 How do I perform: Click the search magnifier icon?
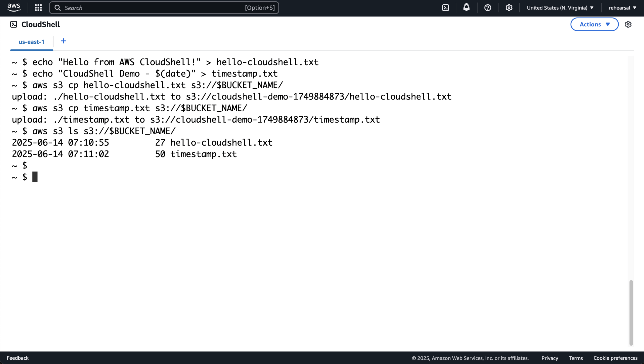pos(57,8)
